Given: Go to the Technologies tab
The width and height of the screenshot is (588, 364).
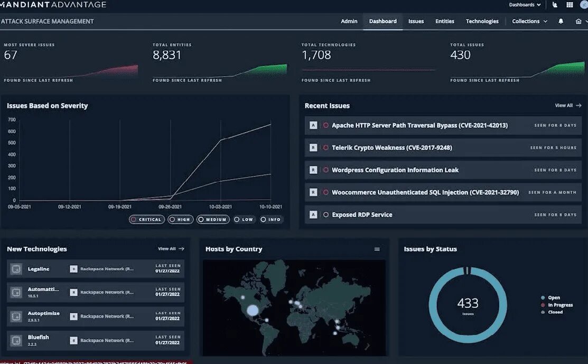Looking at the screenshot, I should pos(482,21).
